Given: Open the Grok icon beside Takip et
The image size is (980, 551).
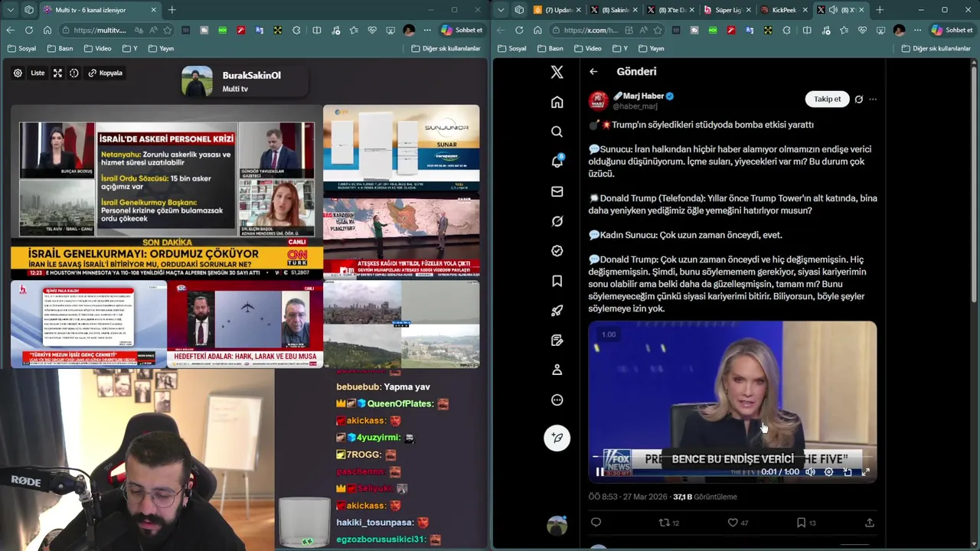Looking at the screenshot, I should (x=858, y=99).
